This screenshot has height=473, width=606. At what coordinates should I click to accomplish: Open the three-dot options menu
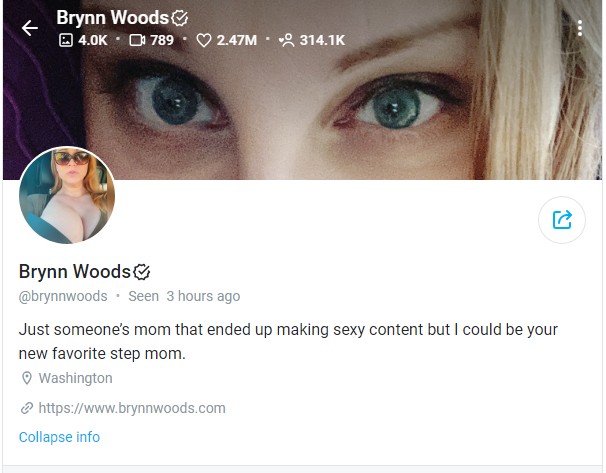[x=579, y=28]
